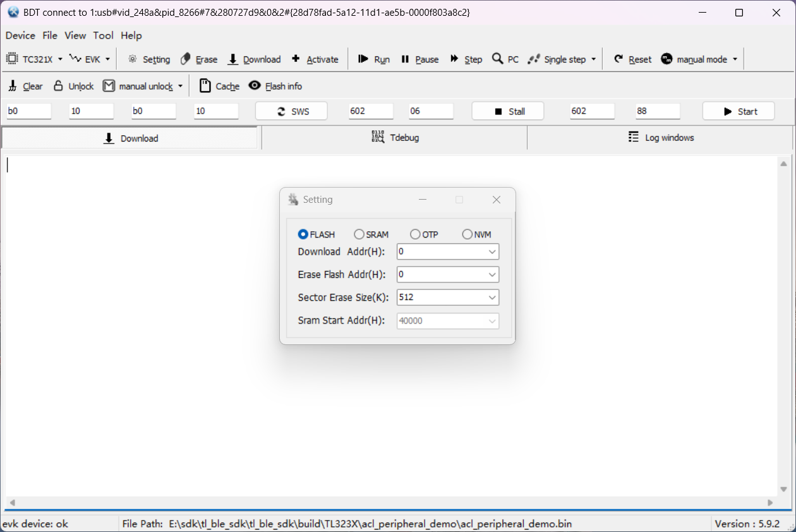Screen dimensions: 796x532
Task: Select the FLASH radio button
Action: point(303,234)
